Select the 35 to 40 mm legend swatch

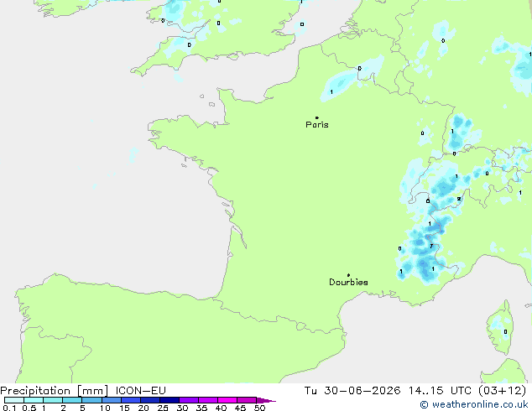tap(208, 400)
